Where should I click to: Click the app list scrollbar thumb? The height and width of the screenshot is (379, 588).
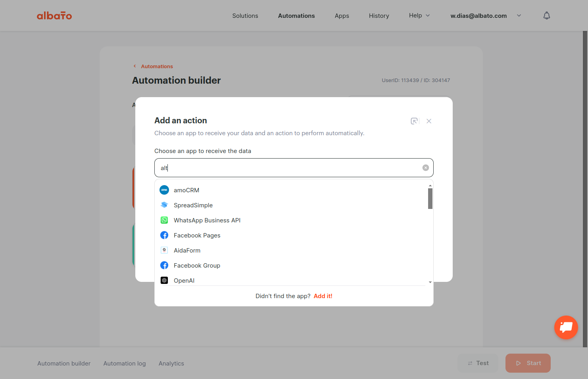[430, 198]
